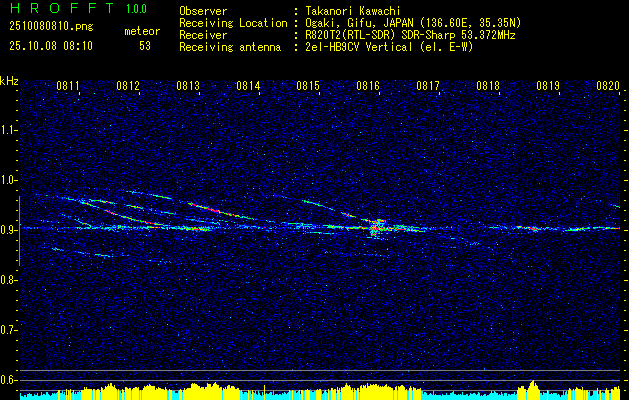Screen dimensions: 629x400
Task: Click time marker 0817
Action: [x=428, y=85]
